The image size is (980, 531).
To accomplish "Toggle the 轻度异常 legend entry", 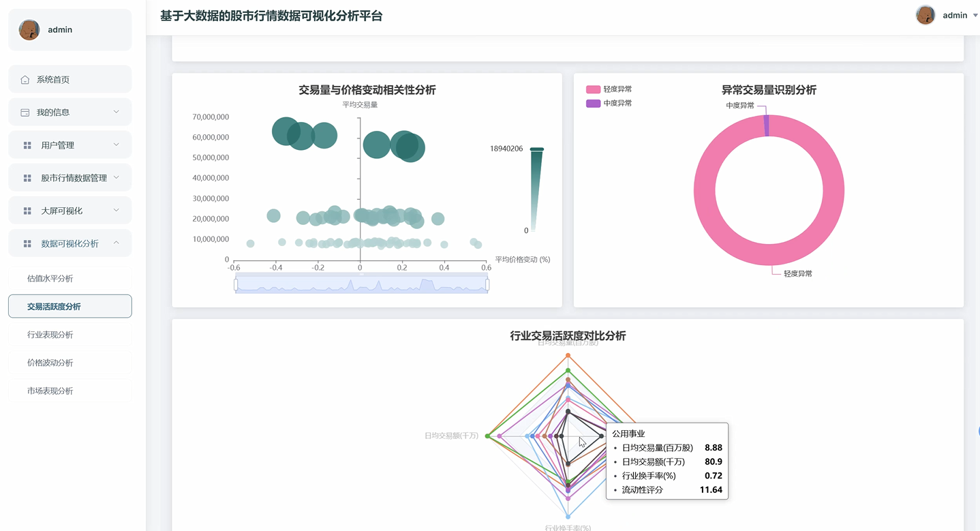I will pyautogui.click(x=609, y=89).
